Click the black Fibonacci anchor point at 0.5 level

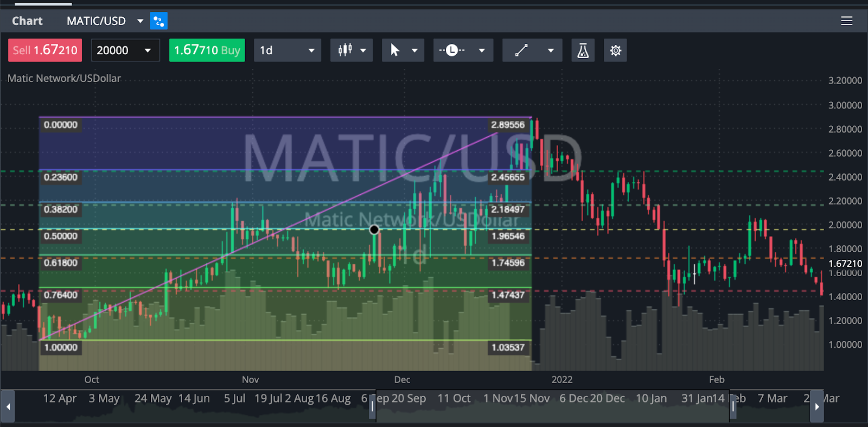click(x=374, y=230)
